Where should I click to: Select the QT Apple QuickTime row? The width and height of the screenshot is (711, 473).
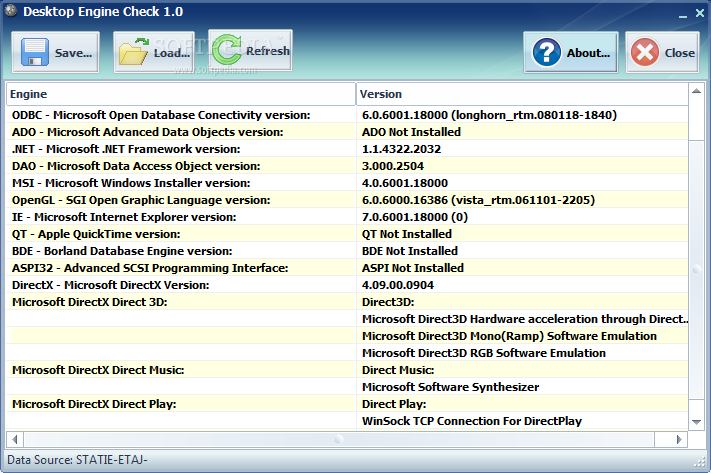pos(347,234)
